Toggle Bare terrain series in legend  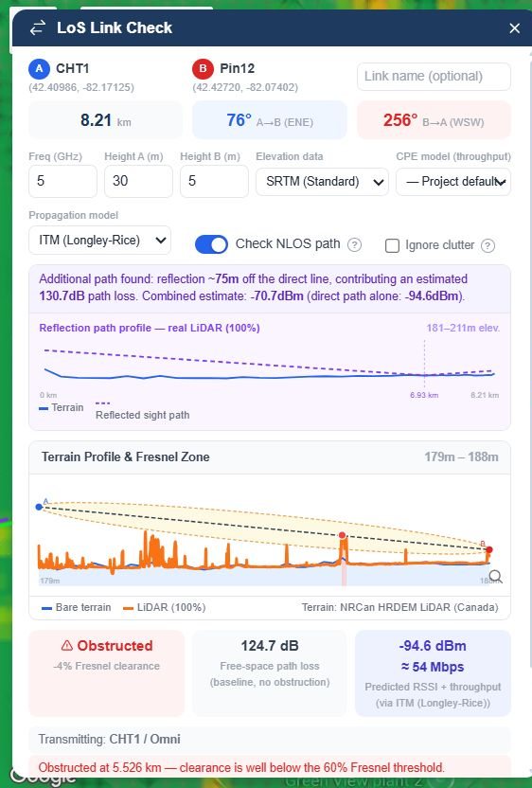point(77,608)
